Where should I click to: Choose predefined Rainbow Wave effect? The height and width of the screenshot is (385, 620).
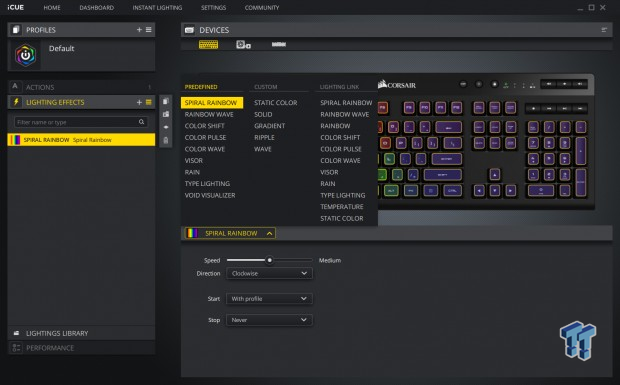pos(209,114)
